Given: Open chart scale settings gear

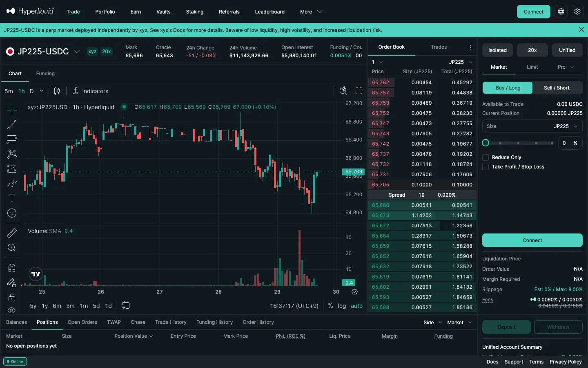Looking at the screenshot, I should [x=354, y=292].
